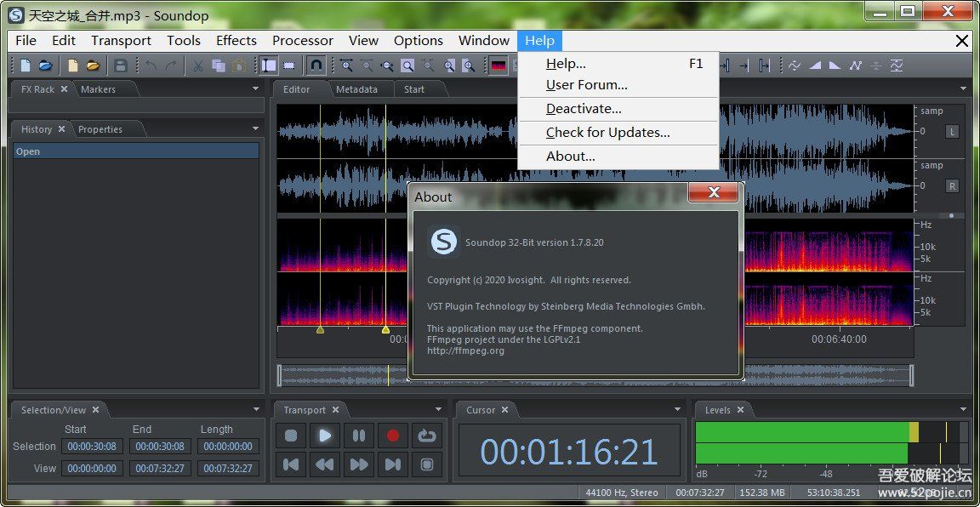Click the second yellow marker triangle on timeline
Image resolution: width=980 pixels, height=507 pixels.
385,329
